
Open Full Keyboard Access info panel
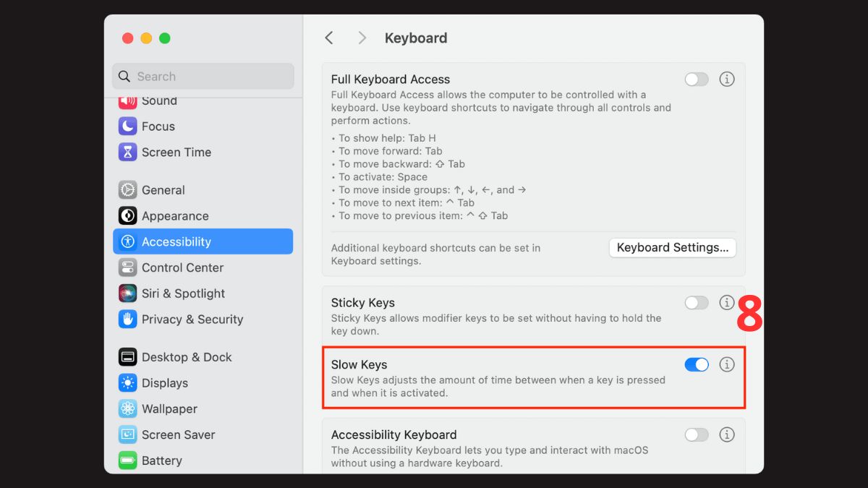tap(727, 80)
